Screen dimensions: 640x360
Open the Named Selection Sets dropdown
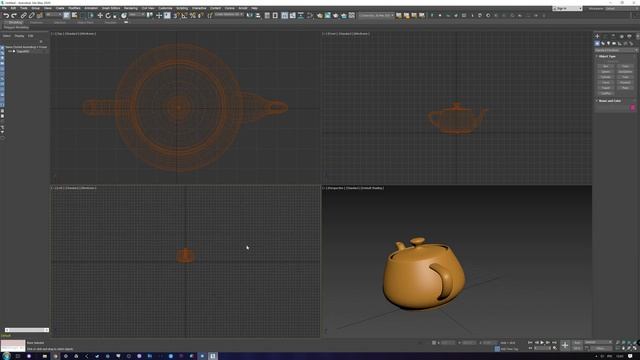pos(229,15)
